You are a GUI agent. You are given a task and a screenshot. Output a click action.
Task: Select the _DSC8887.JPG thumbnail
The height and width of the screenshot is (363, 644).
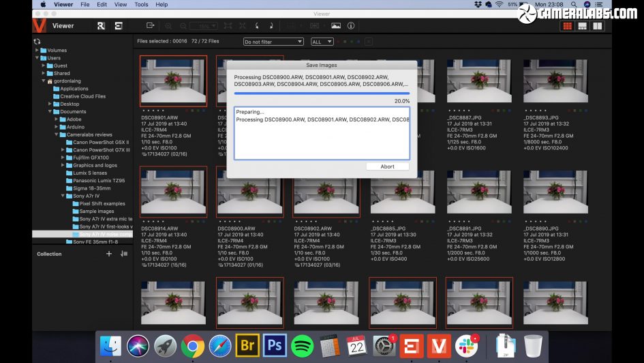click(479, 81)
